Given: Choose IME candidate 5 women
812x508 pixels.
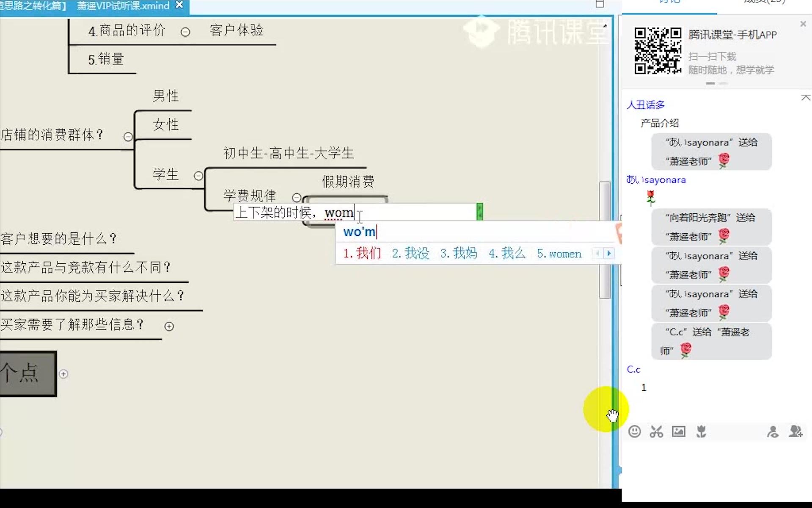Looking at the screenshot, I should click(559, 254).
